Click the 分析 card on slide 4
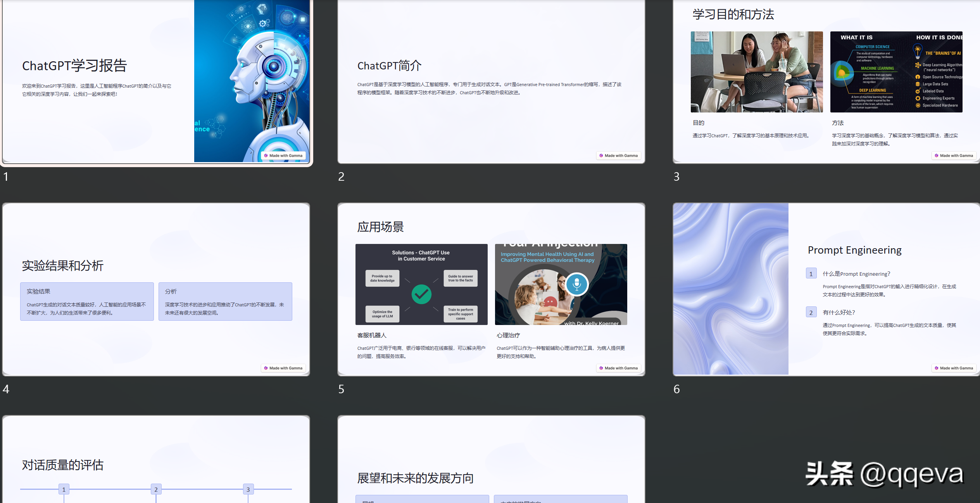This screenshot has height=503, width=980. click(225, 301)
